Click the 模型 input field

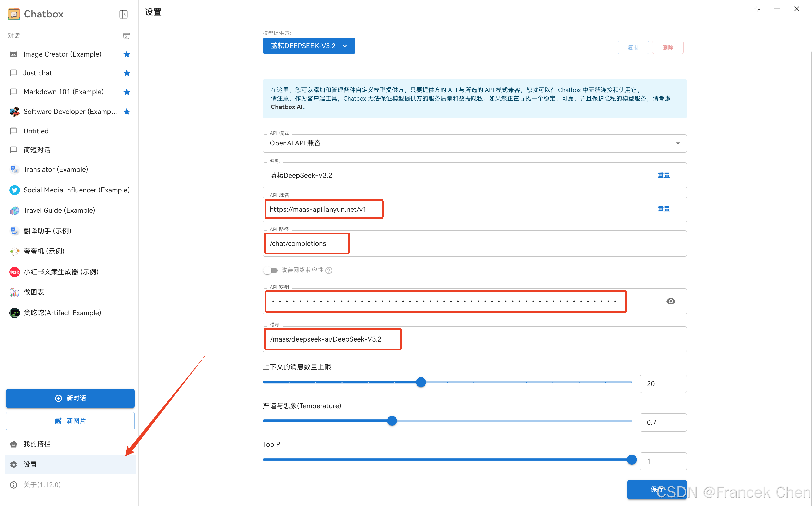coord(468,339)
